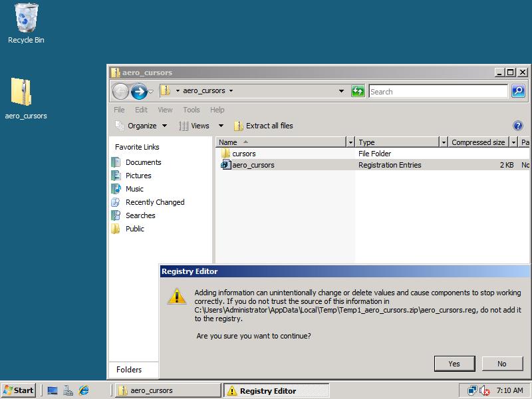Open Public in Favorite Links
The width and height of the screenshot is (532, 399).
(x=135, y=228)
